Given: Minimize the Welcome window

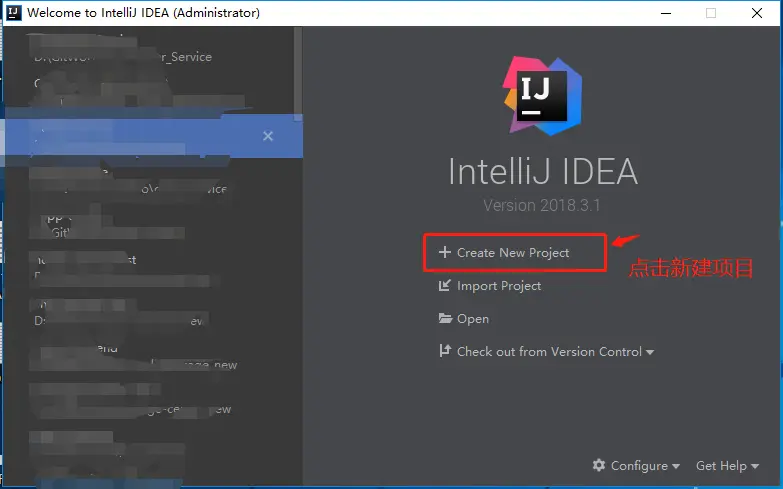Looking at the screenshot, I should tap(666, 13).
